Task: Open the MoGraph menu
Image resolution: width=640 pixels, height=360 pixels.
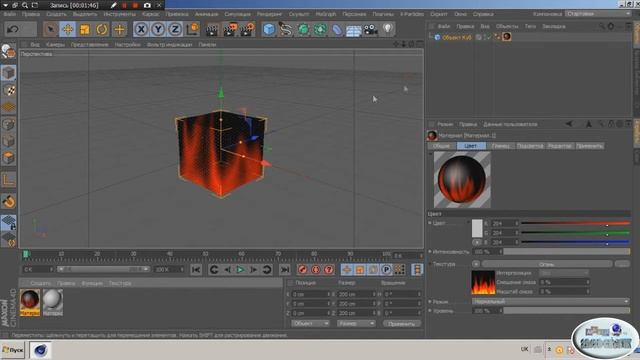Action: (x=326, y=14)
